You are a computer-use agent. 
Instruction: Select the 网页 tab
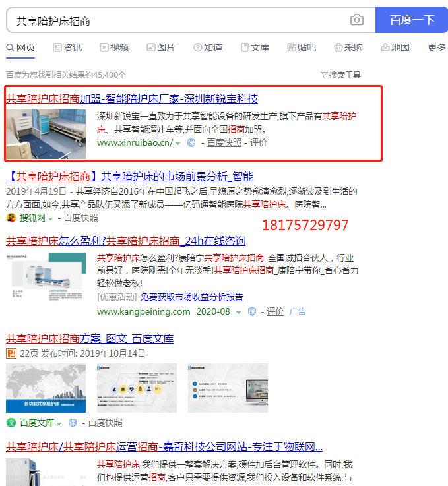click(20, 47)
